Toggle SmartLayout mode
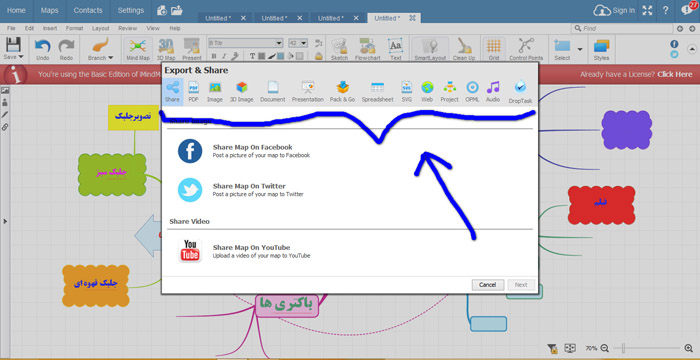This screenshot has width=700, height=360. [429, 49]
